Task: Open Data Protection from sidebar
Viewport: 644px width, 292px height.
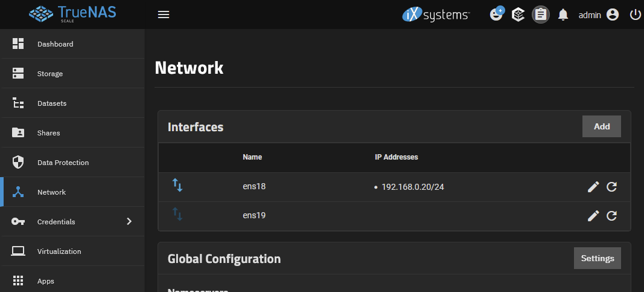Action: [x=63, y=163]
